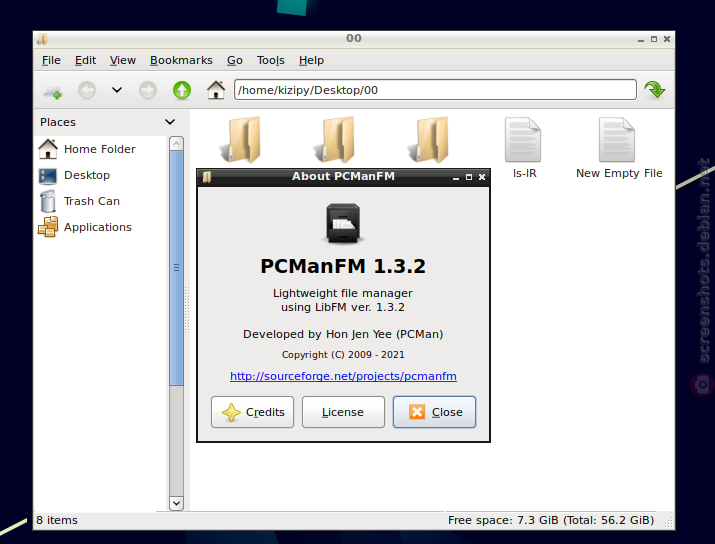Open the View menu
Viewport: 715px width, 544px height.
click(123, 60)
